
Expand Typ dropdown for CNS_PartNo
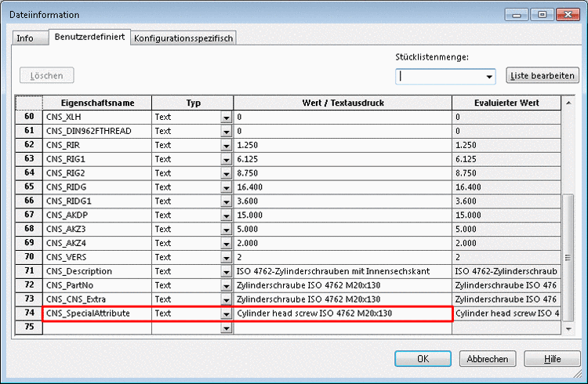[x=226, y=286]
